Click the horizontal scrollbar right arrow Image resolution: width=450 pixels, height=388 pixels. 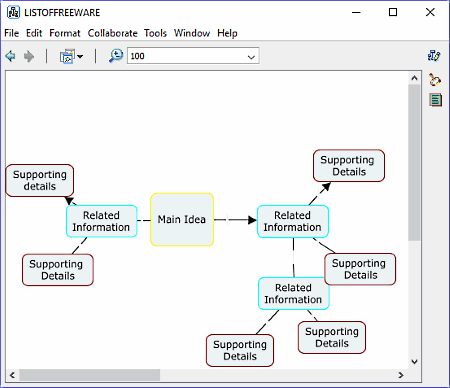(401, 375)
